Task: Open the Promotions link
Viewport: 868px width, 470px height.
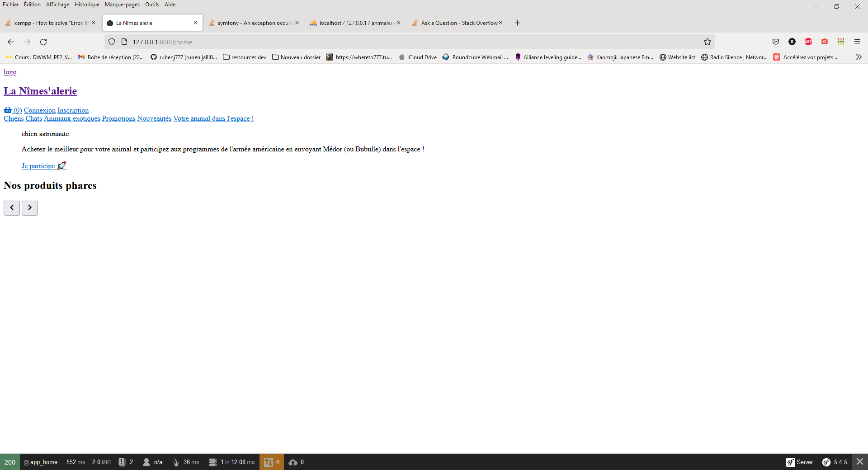Action: click(x=119, y=118)
